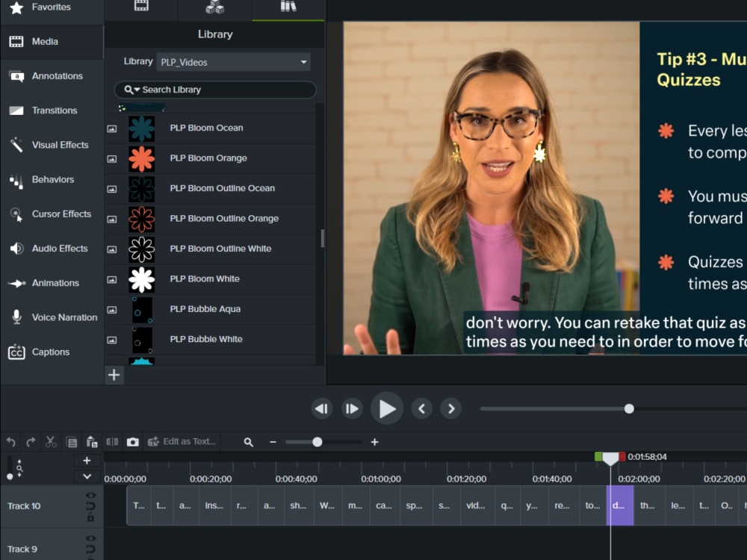Select the PLP Bloom Orange thumbnail

click(141, 158)
